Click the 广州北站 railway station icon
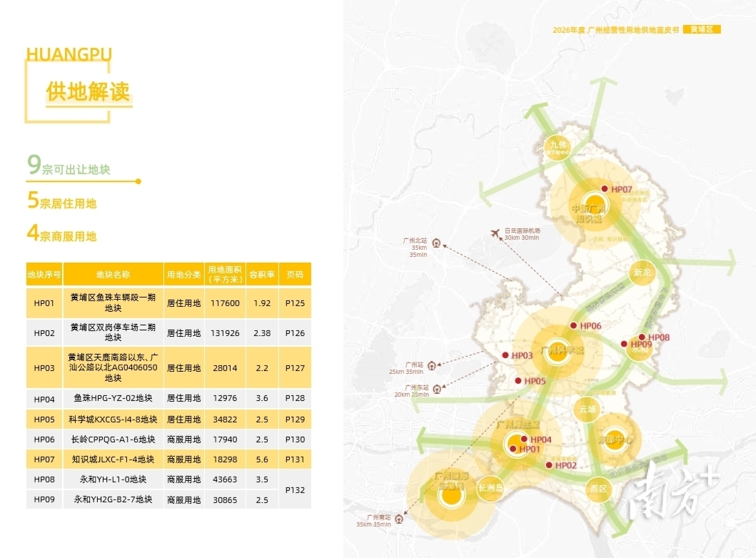 [435, 243]
